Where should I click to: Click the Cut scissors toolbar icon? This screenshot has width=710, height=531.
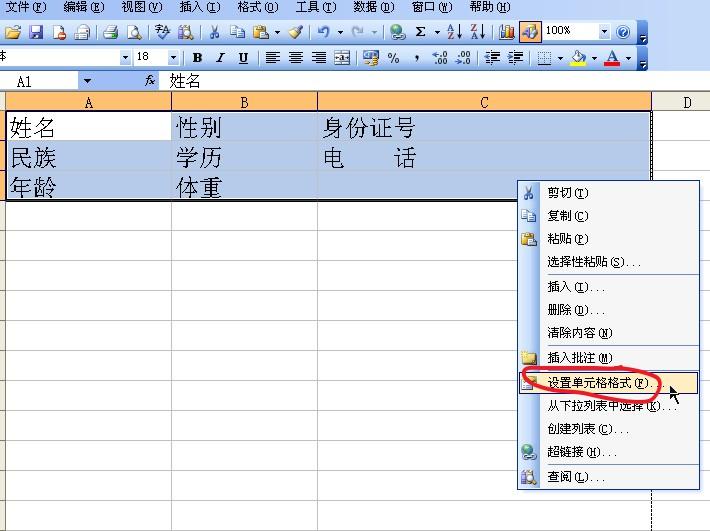pos(214,32)
